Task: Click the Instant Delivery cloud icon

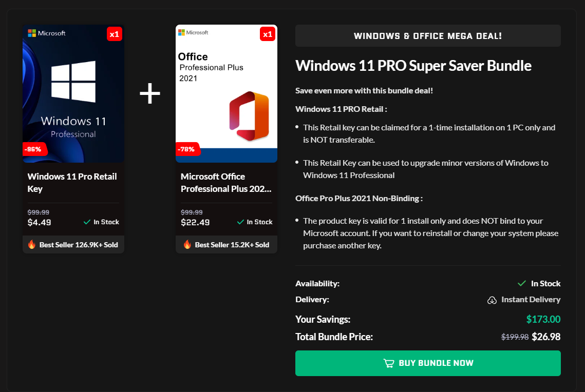Action: tap(492, 300)
